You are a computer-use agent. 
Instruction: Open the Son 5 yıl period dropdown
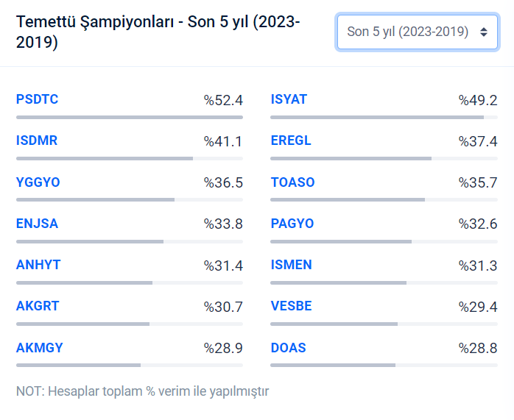pyautogui.click(x=417, y=32)
